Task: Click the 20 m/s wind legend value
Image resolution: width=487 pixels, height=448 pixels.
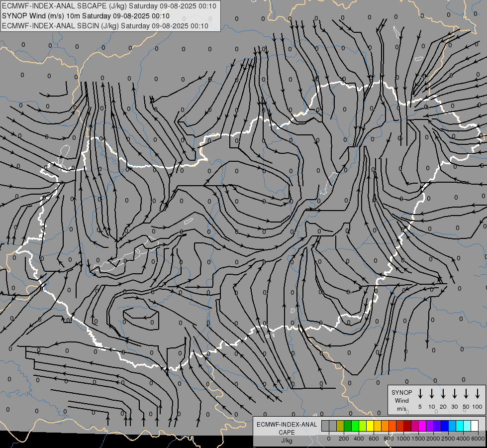Action: coord(443,407)
